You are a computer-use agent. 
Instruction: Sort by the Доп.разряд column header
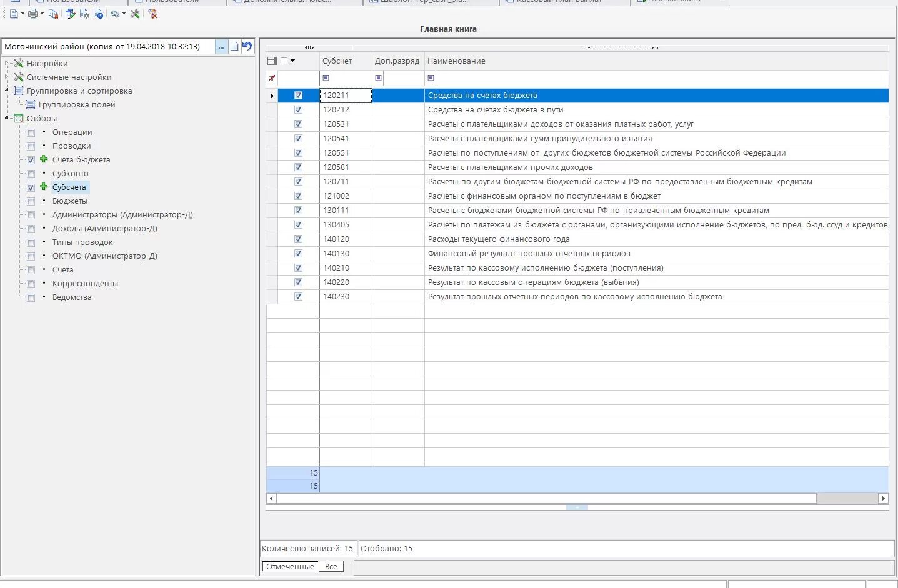(x=398, y=61)
